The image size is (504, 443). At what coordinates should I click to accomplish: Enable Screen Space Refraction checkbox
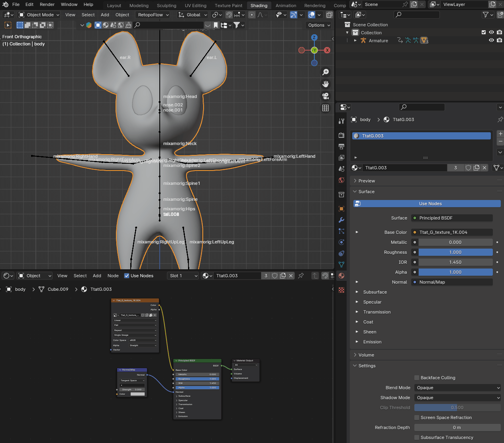pos(417,418)
